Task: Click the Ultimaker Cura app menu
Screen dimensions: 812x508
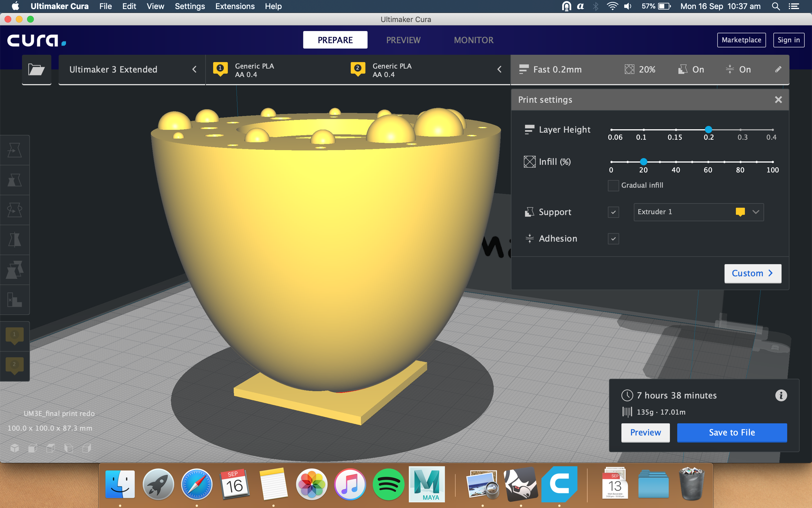Action: point(59,6)
